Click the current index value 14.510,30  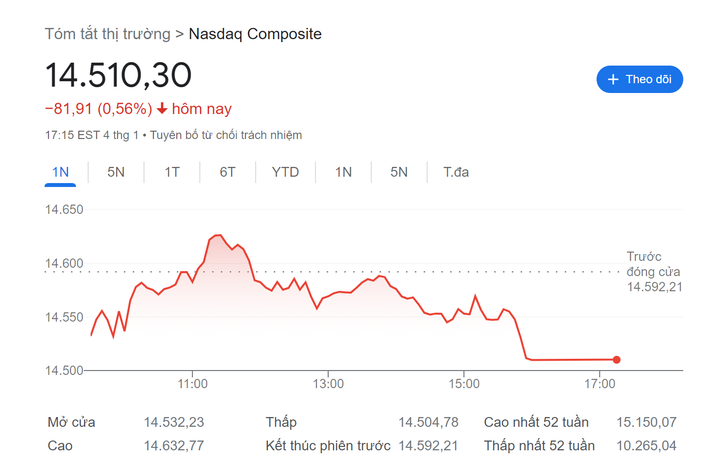pyautogui.click(x=118, y=75)
